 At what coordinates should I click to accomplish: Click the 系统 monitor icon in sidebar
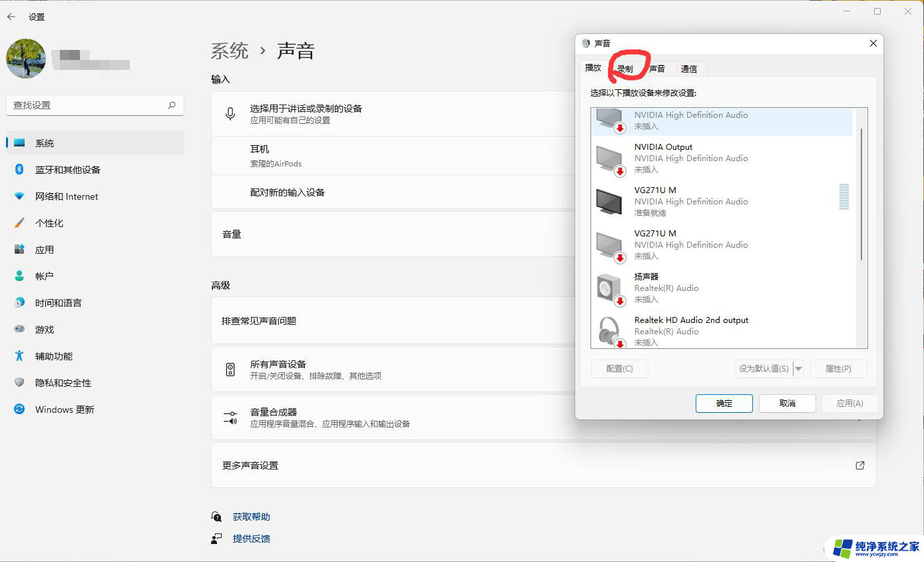click(x=19, y=143)
